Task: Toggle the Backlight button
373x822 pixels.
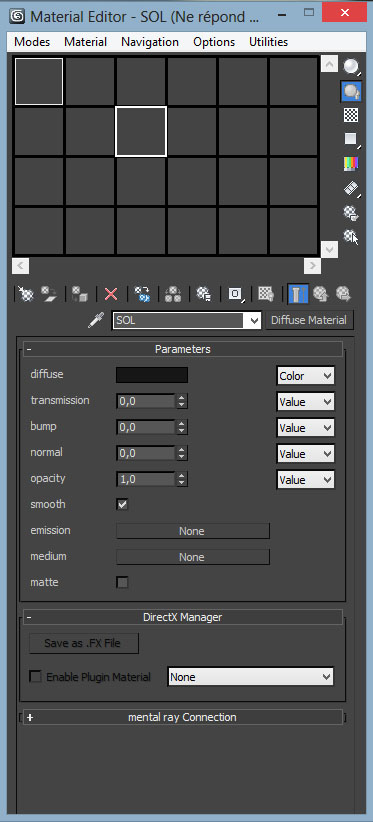Action: tap(351, 91)
